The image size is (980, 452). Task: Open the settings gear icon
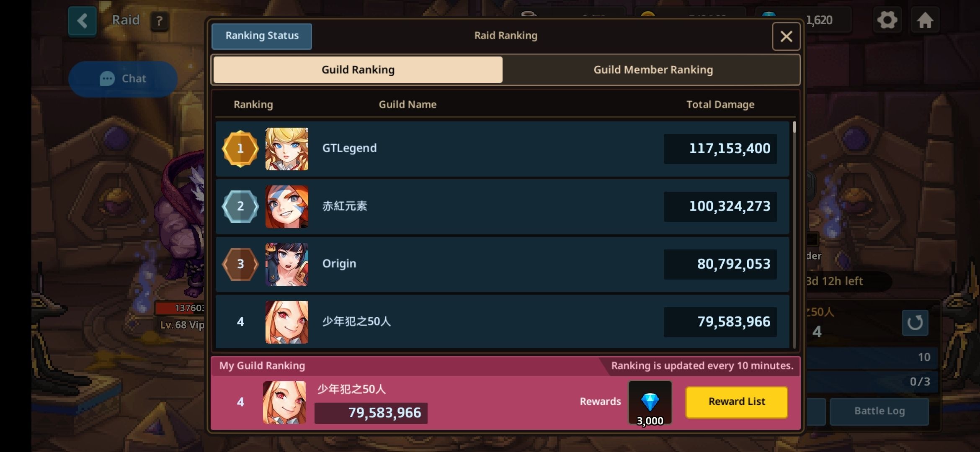[887, 20]
